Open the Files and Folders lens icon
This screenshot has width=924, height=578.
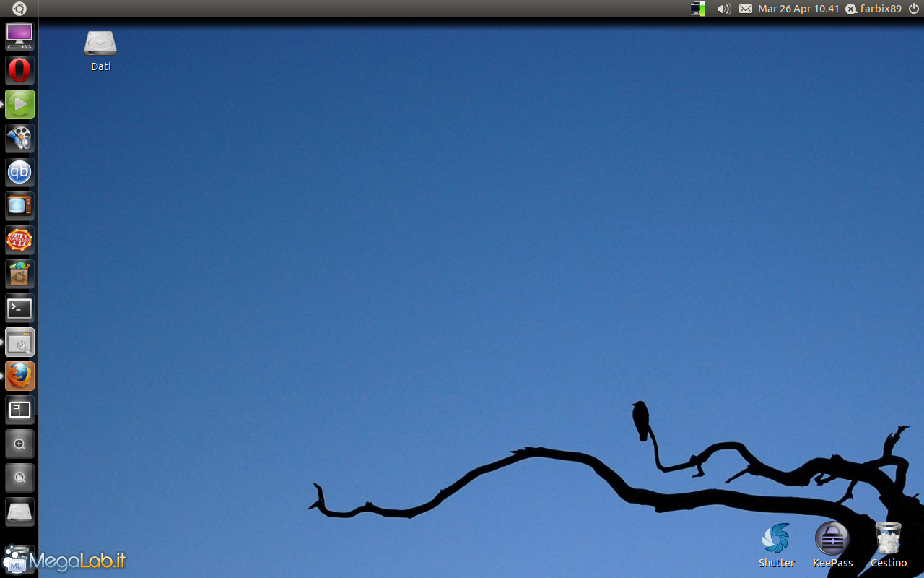coord(19,478)
